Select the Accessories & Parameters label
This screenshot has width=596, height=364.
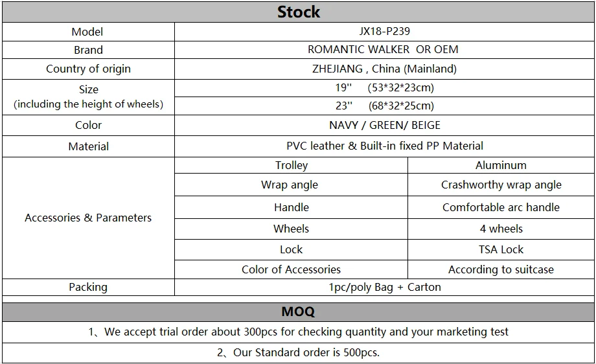88,218
